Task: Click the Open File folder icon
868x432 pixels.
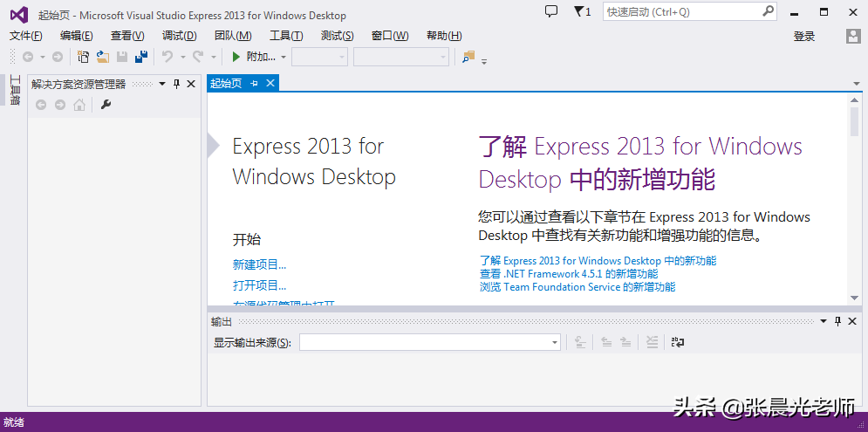Action: click(x=102, y=57)
